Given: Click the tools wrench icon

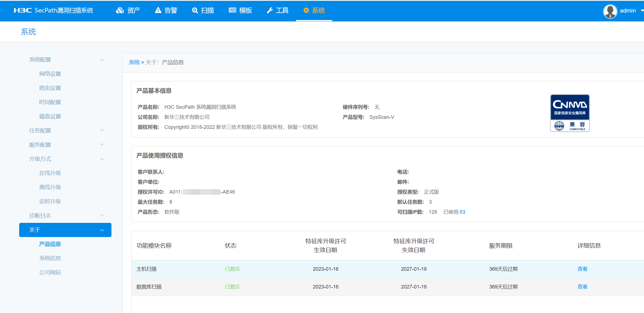Looking at the screenshot, I should pos(270,11).
